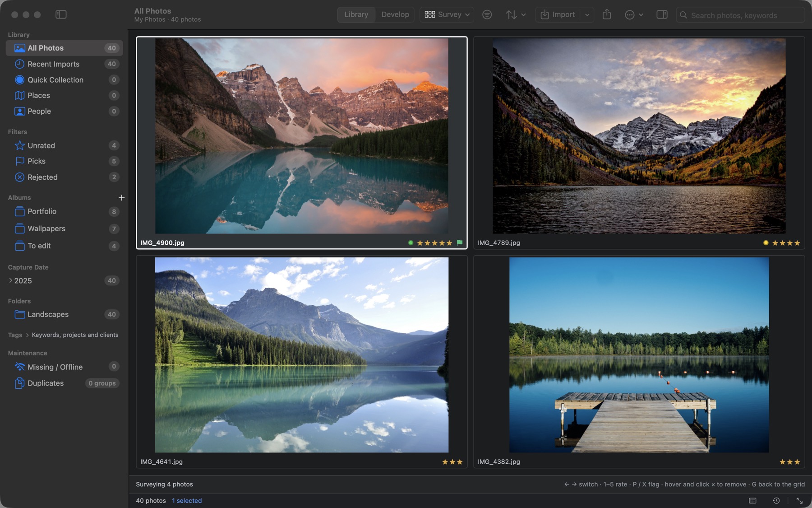
Task: Click the fullscreen expand arrows icon
Action: (799, 500)
